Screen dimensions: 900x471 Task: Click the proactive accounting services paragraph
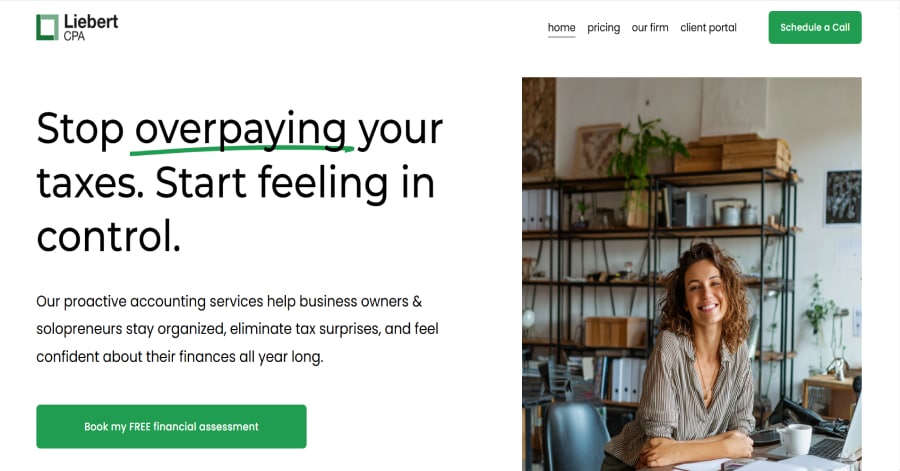click(237, 329)
